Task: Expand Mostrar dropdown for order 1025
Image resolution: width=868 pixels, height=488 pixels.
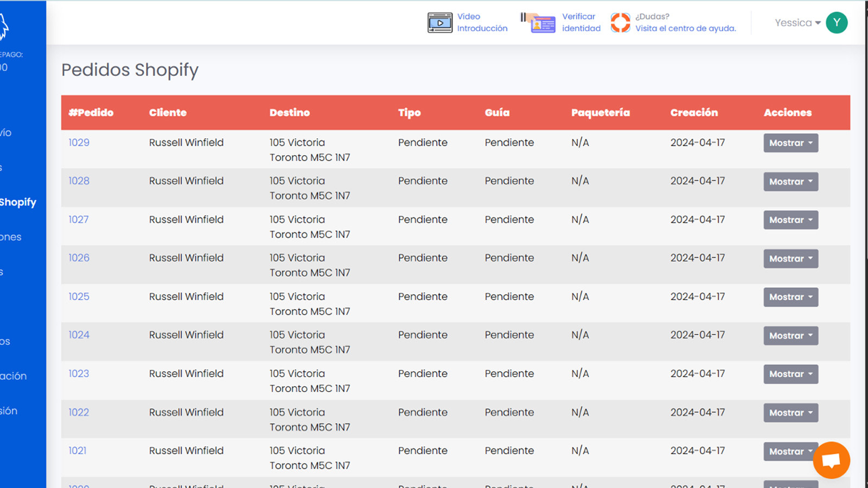Action: (790, 297)
